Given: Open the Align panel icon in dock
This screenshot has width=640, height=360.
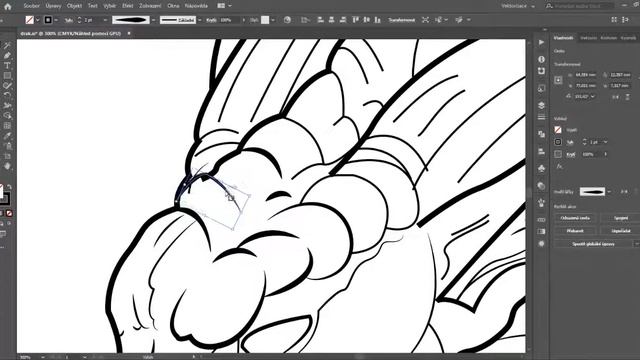Looking at the screenshot, I should (x=541, y=151).
